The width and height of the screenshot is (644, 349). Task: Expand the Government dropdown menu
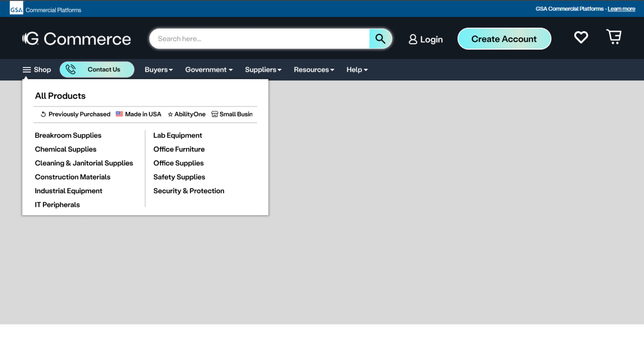[209, 70]
